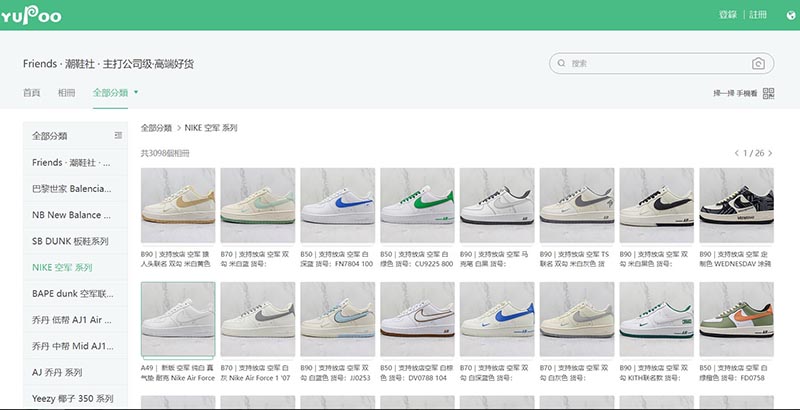This screenshot has width=800, height=410.
Task: Open Friends · 潮鞋社 sidebar category
Action: (75, 162)
